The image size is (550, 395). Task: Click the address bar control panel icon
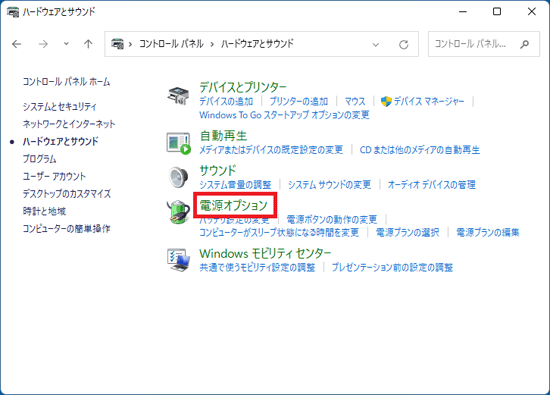[x=117, y=44]
